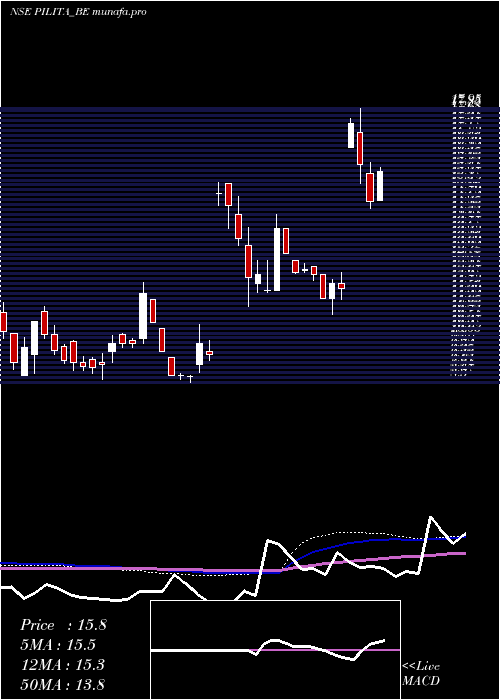The image size is (500, 700).
Task: Select the 'Price : 15.8' readout
Action: pos(63,625)
